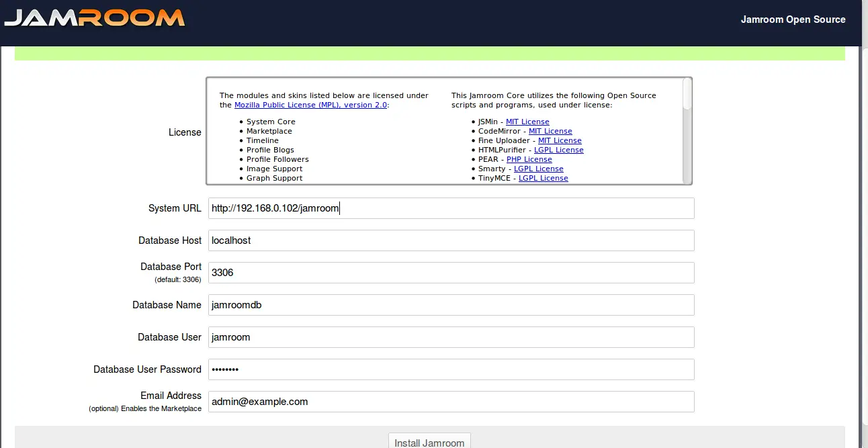Screen dimensions: 868x448
Task: Open the Mozilla Public License version 2.0 link
Action: [310, 105]
